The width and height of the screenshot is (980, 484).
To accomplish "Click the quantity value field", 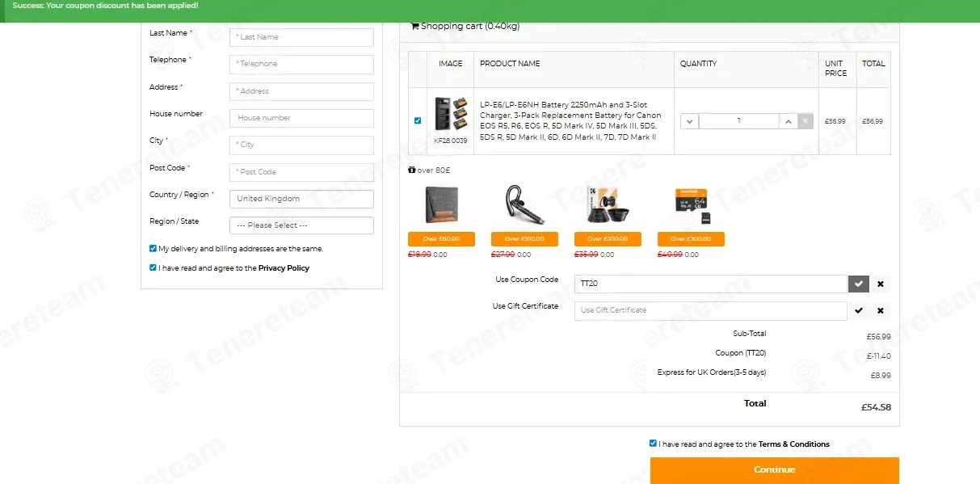I will tap(739, 121).
